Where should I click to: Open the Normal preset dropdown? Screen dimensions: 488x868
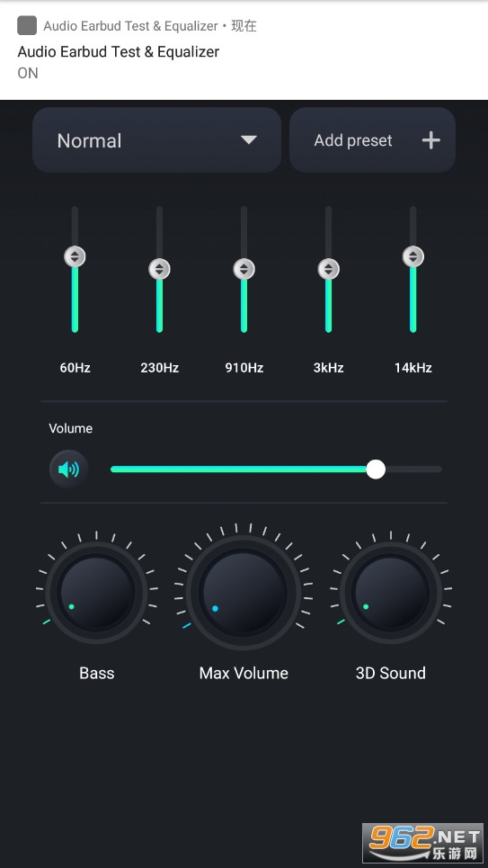point(156,140)
